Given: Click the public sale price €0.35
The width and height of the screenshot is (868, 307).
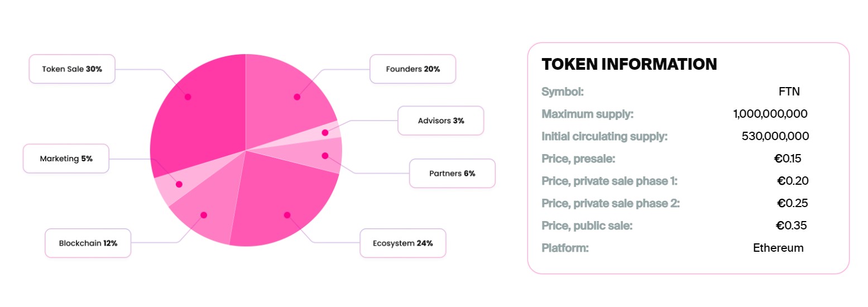Looking at the screenshot, I should (x=791, y=226).
